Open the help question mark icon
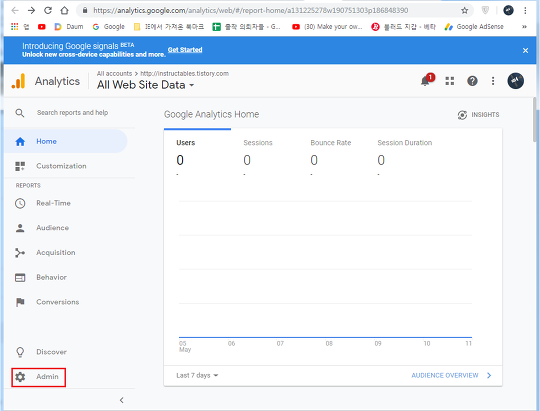Viewport: 540px width, 411px height. (472, 81)
